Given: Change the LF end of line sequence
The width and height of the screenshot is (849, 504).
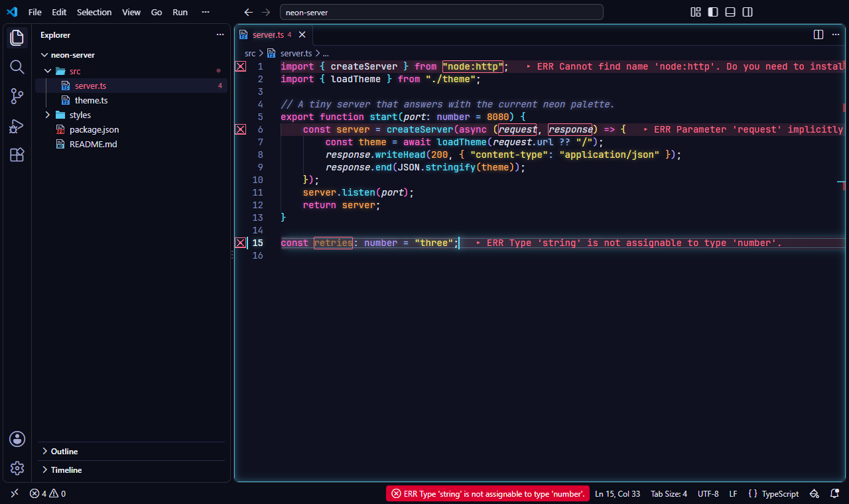Looking at the screenshot, I should (733, 493).
